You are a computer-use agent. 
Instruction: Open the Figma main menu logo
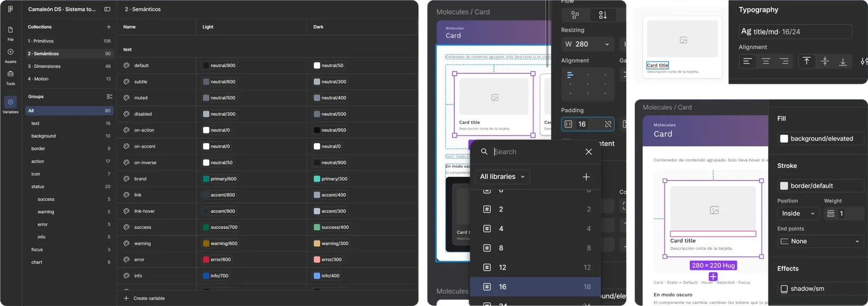click(10, 9)
